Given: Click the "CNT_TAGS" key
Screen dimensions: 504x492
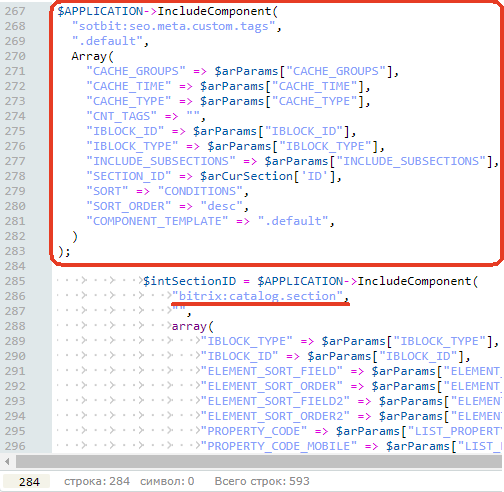Looking at the screenshot, I should (121, 116).
